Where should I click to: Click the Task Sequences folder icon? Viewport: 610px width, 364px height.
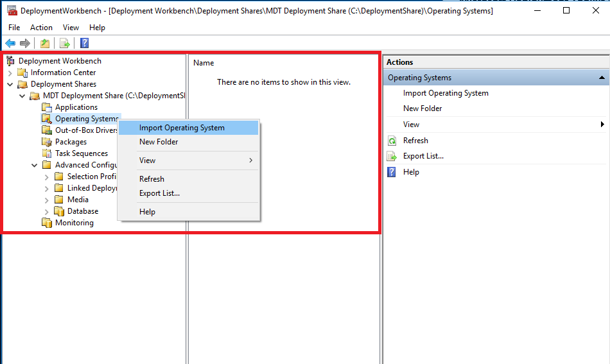tap(47, 153)
